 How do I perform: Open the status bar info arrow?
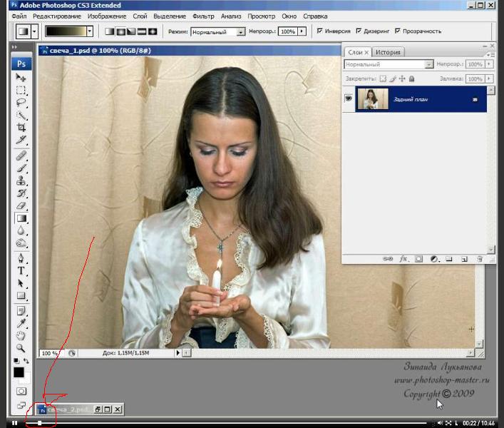point(178,353)
